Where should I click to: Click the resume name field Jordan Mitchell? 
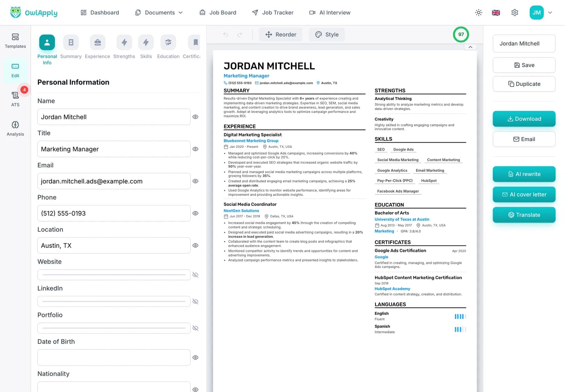coord(524,43)
